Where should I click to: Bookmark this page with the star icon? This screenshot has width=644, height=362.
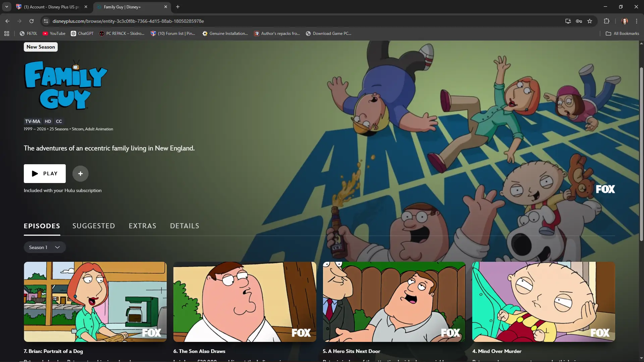pyautogui.click(x=590, y=21)
